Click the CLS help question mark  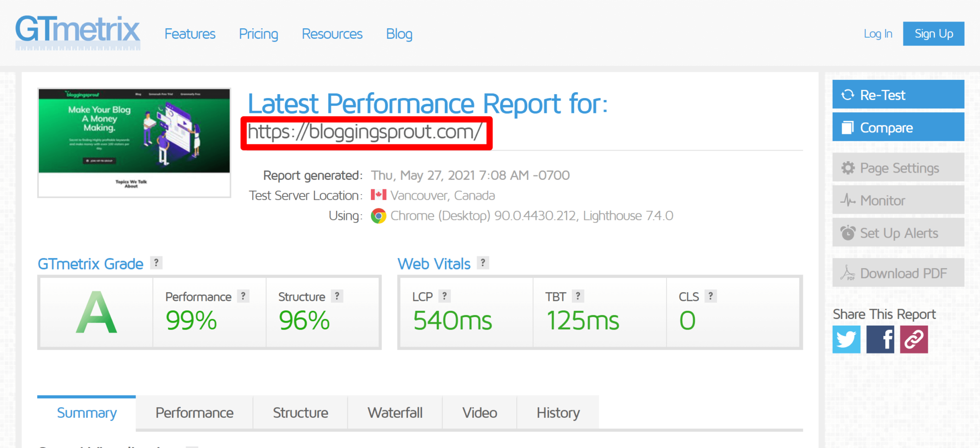[711, 296]
